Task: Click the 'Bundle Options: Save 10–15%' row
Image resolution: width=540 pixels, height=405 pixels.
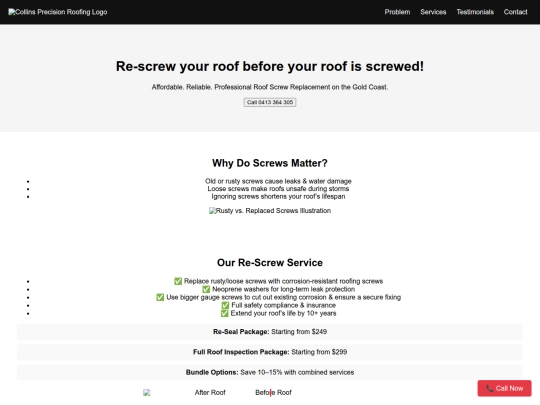Action: point(270,372)
